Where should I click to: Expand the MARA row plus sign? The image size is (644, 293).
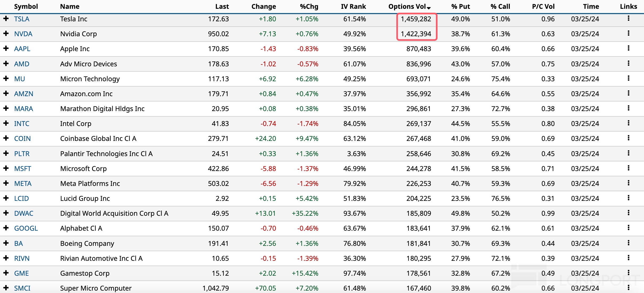[x=6, y=108]
